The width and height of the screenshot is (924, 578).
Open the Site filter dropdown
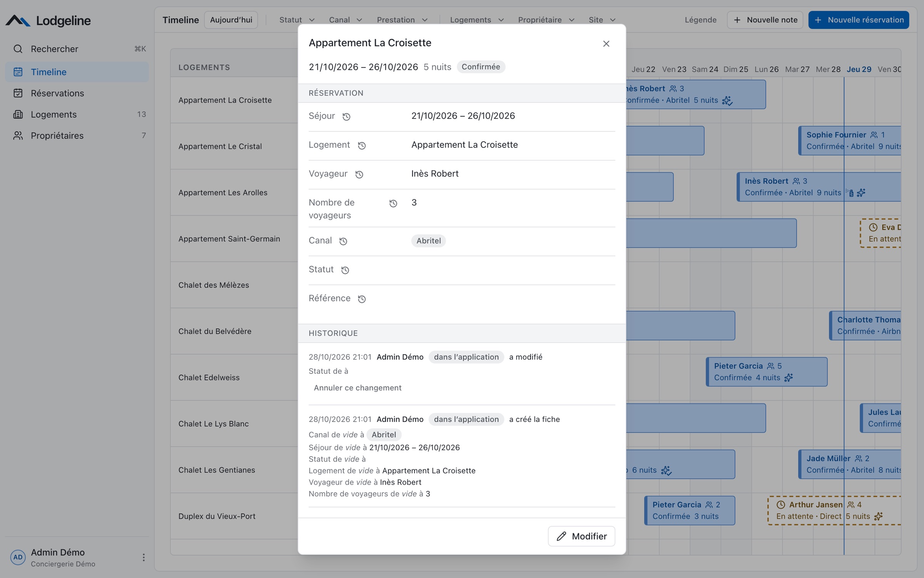(602, 20)
